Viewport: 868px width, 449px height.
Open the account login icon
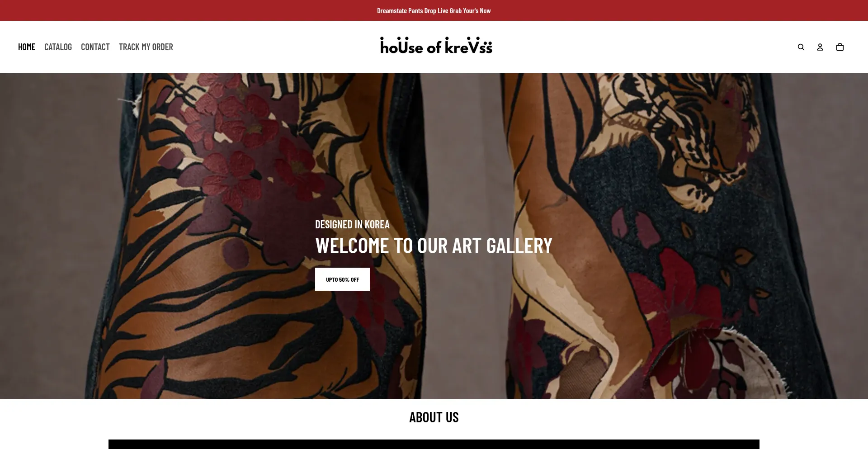coord(820,47)
